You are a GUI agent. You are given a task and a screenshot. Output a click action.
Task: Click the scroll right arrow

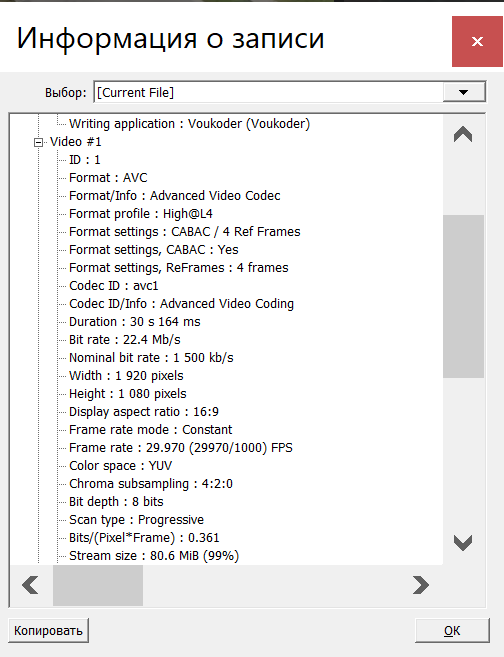(x=421, y=585)
